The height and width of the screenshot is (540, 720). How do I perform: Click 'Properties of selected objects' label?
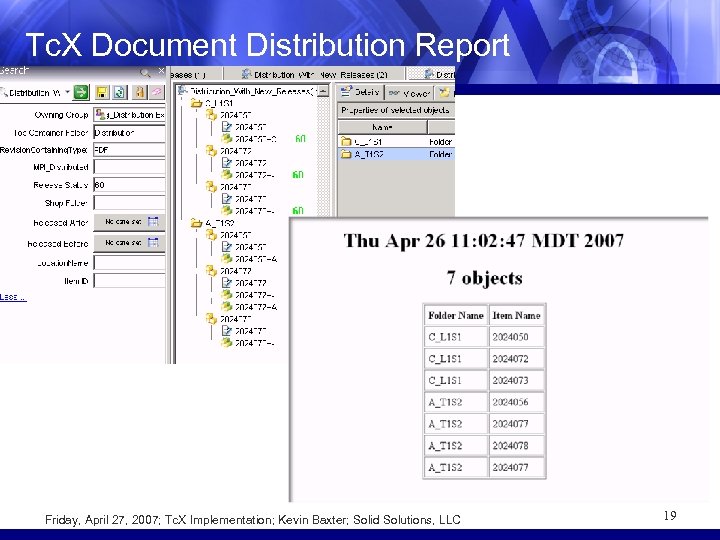395,110
